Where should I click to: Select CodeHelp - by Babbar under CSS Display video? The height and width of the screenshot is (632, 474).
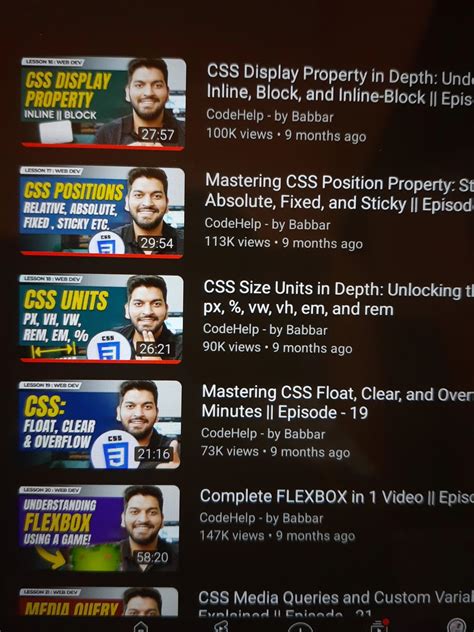[270, 116]
